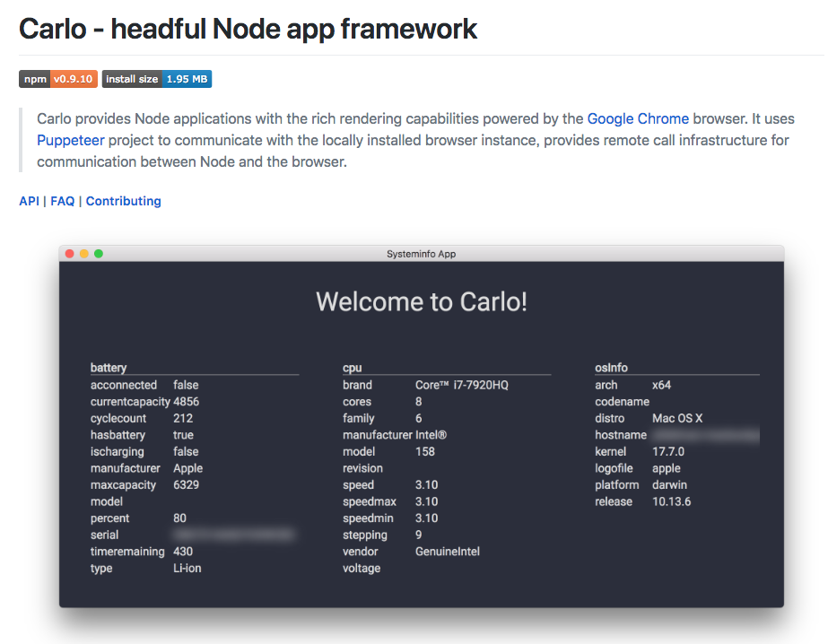Click the v0.9.10 version badge
This screenshot has width=828, height=644.
point(73,79)
